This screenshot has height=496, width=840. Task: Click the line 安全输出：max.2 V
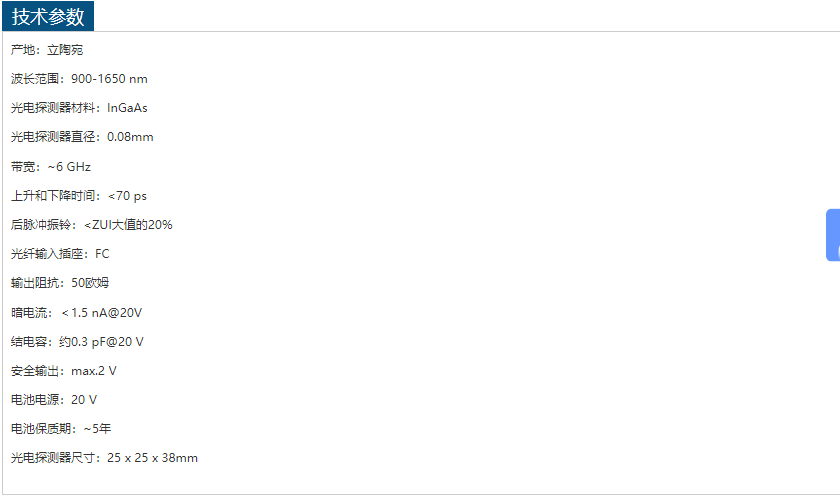64,371
